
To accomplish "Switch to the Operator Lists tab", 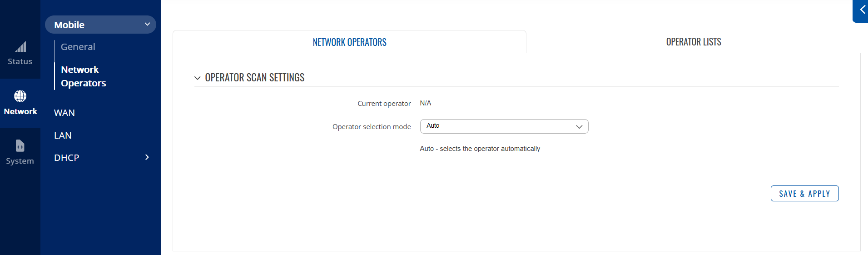I will [693, 42].
